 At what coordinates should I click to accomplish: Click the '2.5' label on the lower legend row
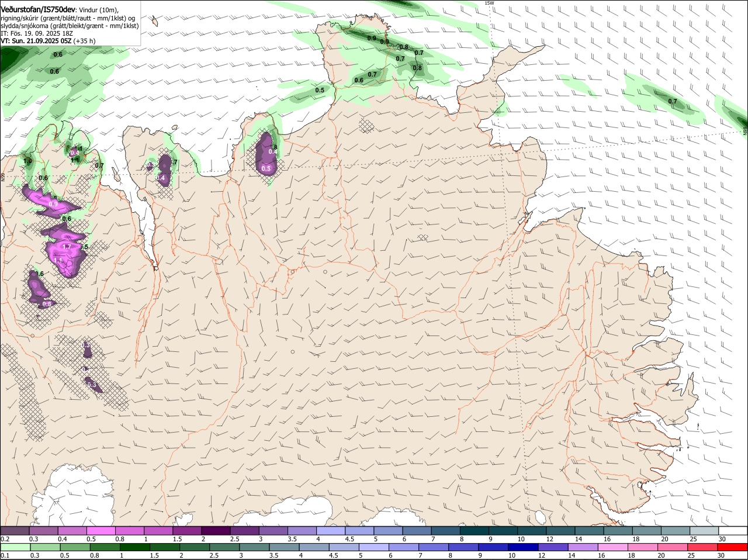click(x=214, y=555)
